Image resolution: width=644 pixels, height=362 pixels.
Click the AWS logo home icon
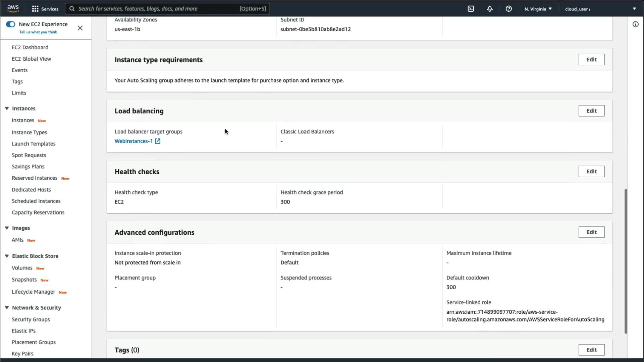(13, 8)
